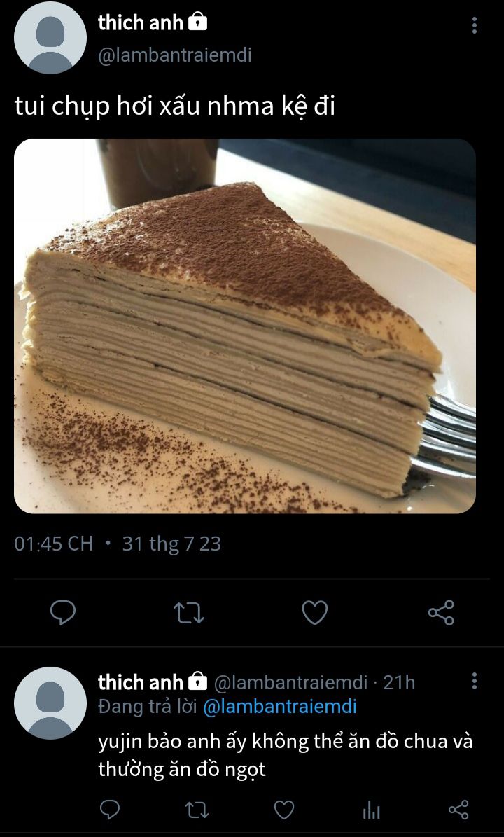Viewport: 504px width, 837px height.
Task: Tap @lambantraiemdi handle under top display name
Action: (175, 55)
